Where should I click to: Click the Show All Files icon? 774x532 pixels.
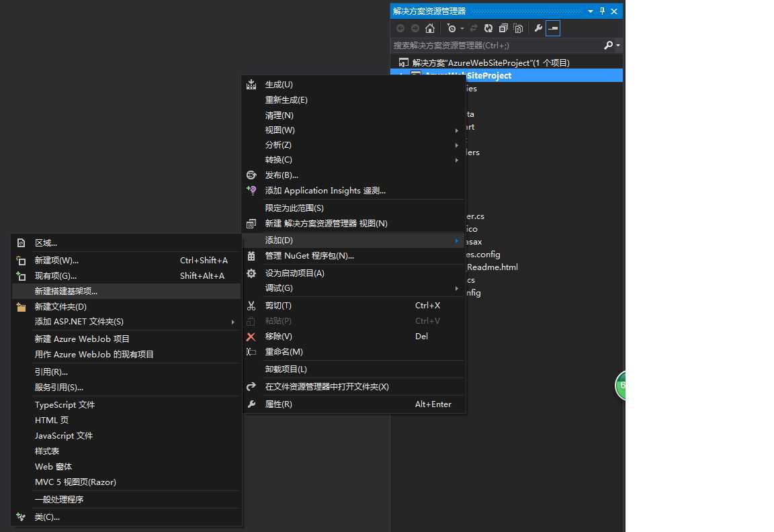click(518, 28)
